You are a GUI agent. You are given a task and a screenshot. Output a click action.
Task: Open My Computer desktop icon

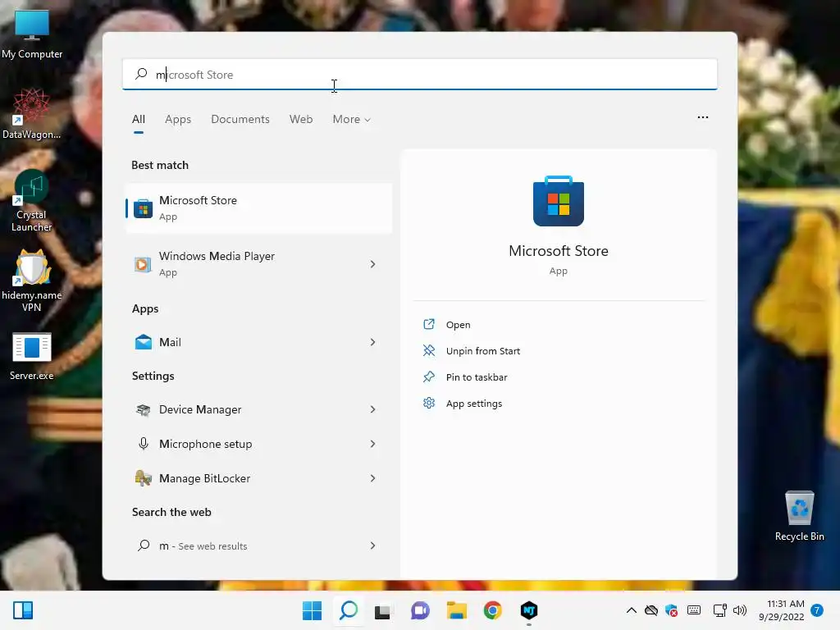pyautogui.click(x=32, y=34)
